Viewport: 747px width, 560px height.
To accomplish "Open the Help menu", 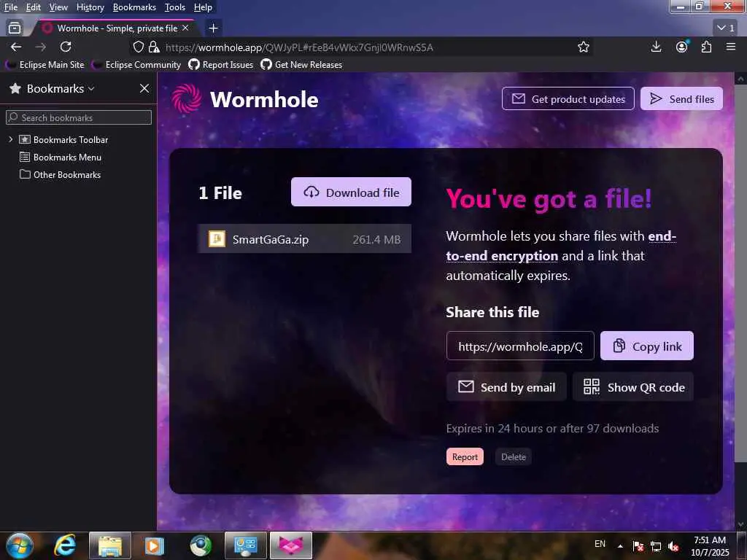I will coord(203,7).
